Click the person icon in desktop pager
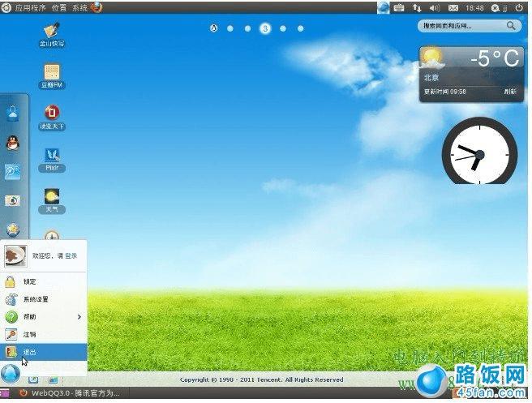The width and height of the screenshot is (532, 403). pyautogui.click(x=213, y=28)
